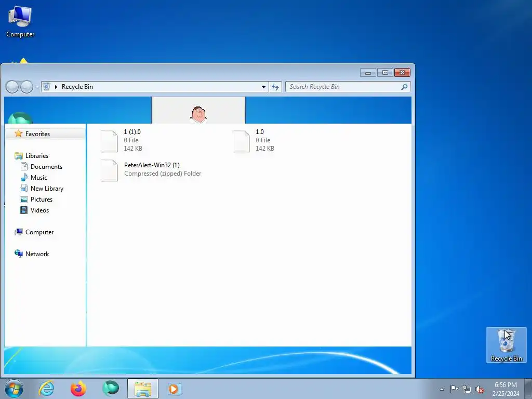This screenshot has width=532, height=399.
Task: Select Network in the navigation pane
Action: [37, 254]
